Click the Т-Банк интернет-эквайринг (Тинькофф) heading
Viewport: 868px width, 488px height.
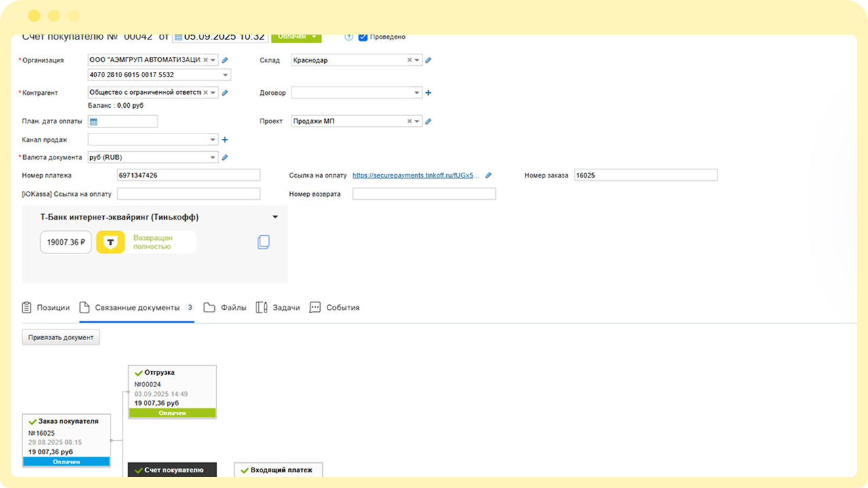click(x=119, y=218)
